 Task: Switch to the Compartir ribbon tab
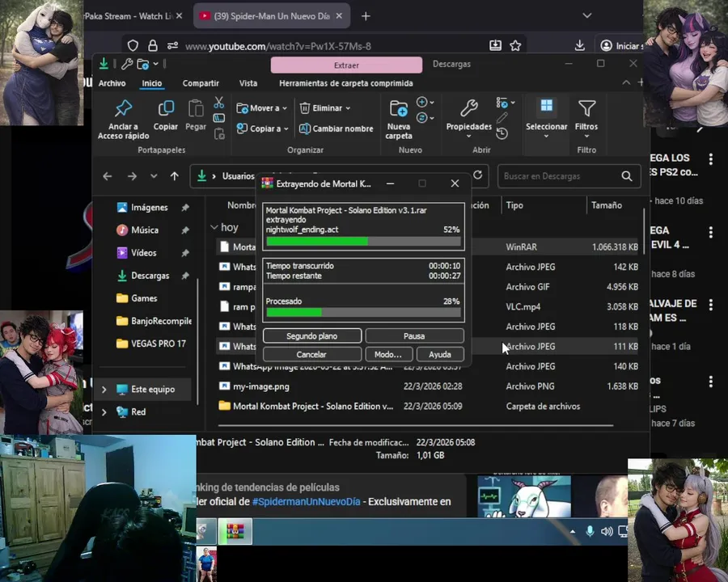coord(201,83)
